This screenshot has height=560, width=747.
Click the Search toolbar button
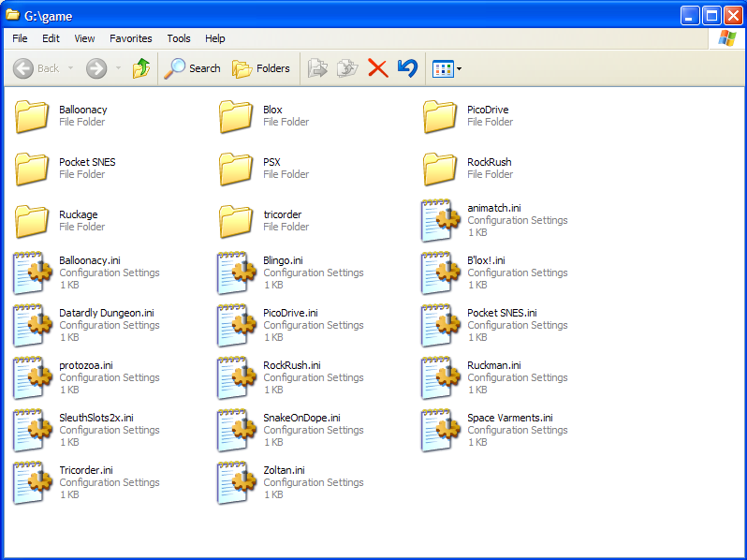[193, 68]
